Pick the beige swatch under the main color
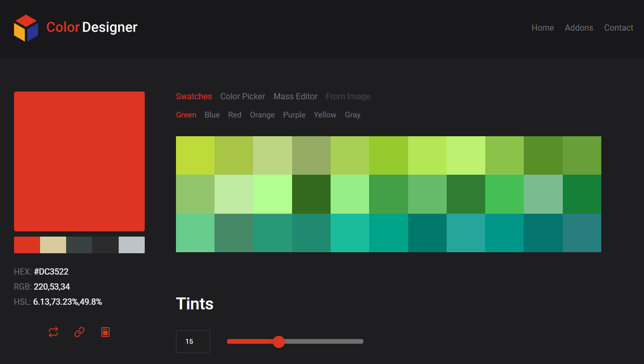The width and height of the screenshot is (644, 364). [x=53, y=245]
